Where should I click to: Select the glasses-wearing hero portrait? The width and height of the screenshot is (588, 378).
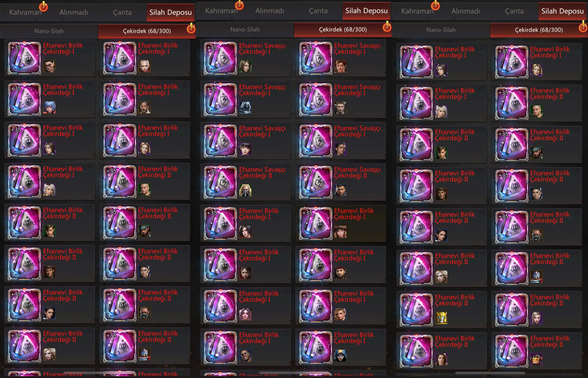click(x=49, y=66)
